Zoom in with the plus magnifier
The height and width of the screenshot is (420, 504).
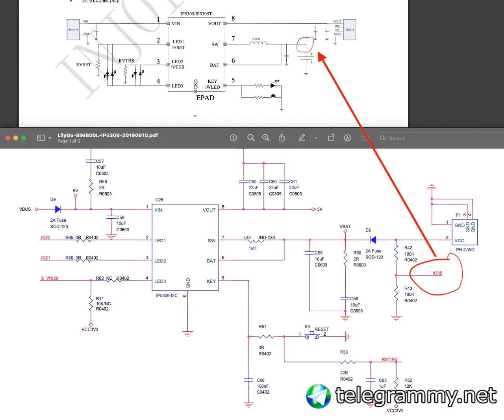coord(266,138)
